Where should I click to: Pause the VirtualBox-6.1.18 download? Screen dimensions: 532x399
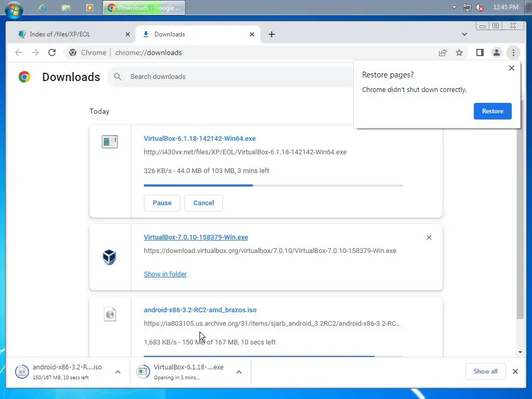pyautogui.click(x=162, y=203)
